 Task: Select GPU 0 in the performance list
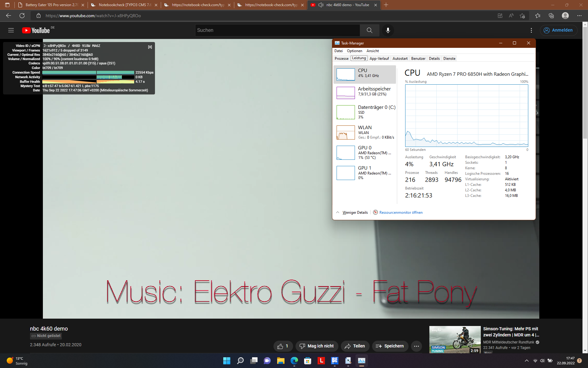(x=364, y=152)
